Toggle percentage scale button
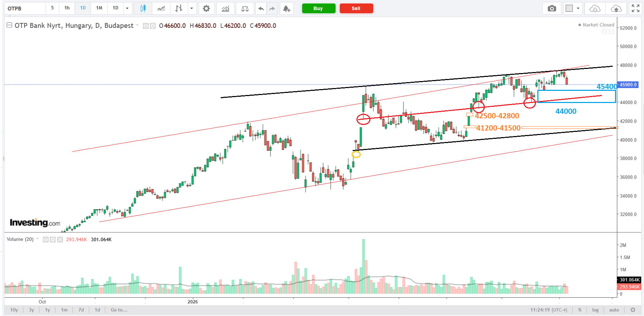The height and width of the screenshot is (316, 644). (x=580, y=310)
